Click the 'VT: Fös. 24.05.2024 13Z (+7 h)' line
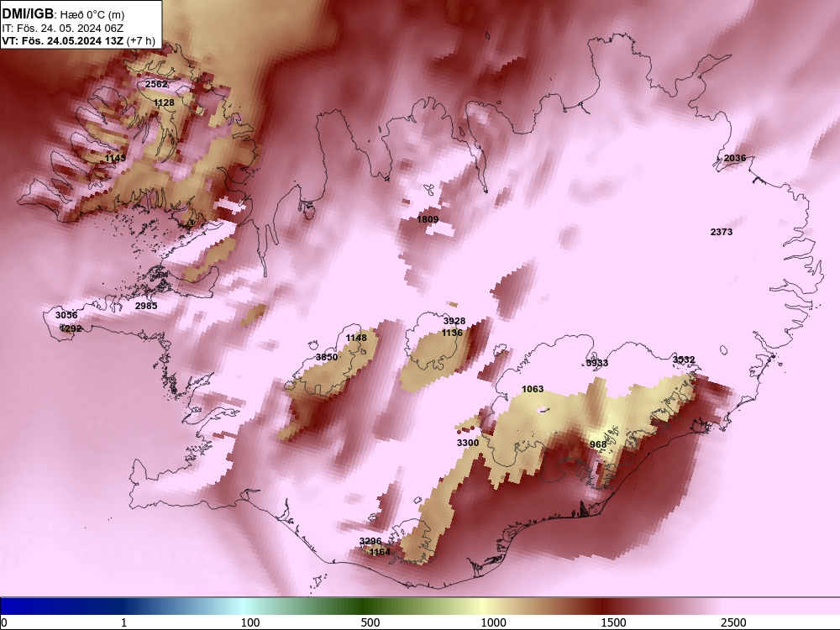The height and width of the screenshot is (630, 840). pyautogui.click(x=78, y=40)
